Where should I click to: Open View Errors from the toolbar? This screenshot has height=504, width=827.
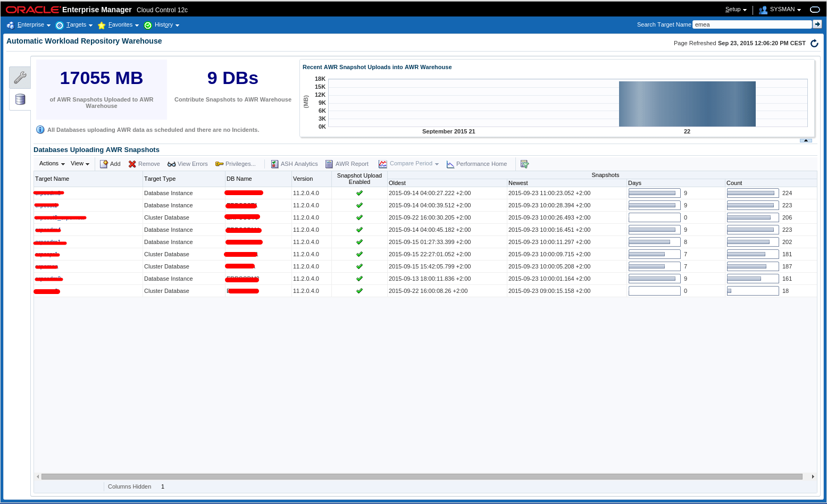coord(187,164)
